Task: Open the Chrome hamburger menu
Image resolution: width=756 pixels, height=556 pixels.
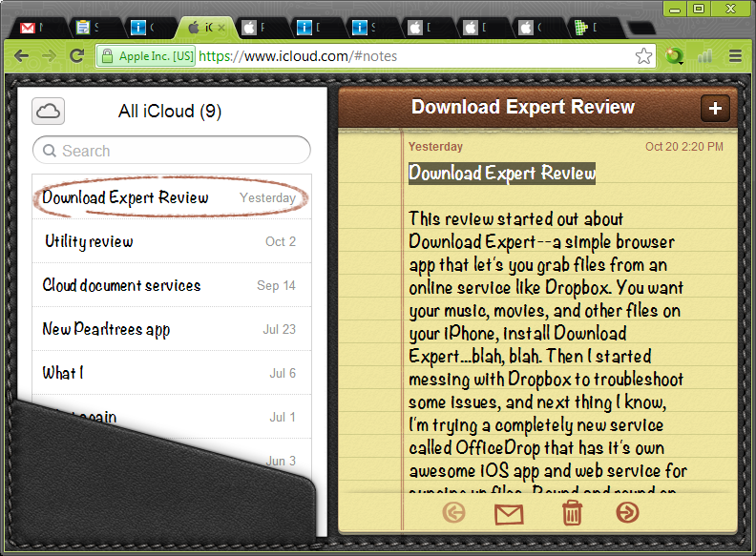Action: pos(735,56)
